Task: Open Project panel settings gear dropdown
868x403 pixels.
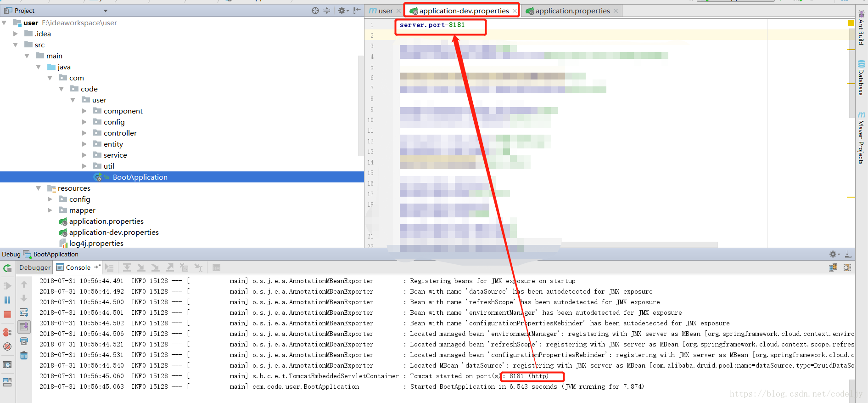Action: [343, 11]
